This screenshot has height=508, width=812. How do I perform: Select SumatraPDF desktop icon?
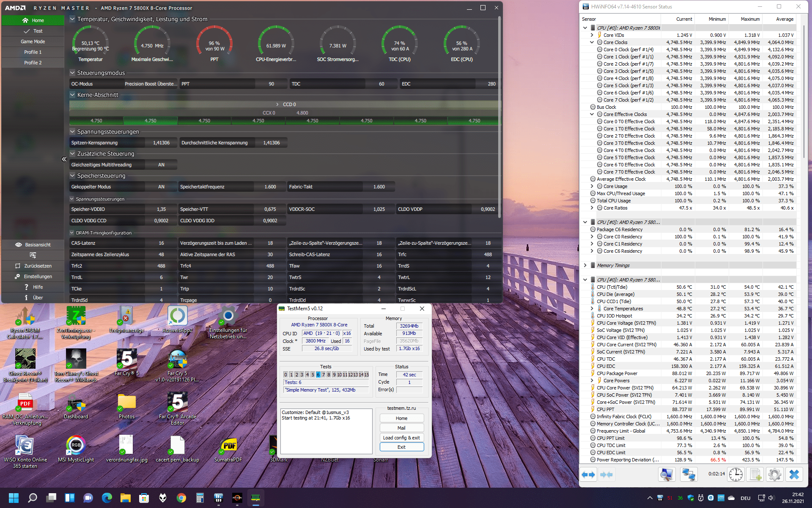point(228,449)
